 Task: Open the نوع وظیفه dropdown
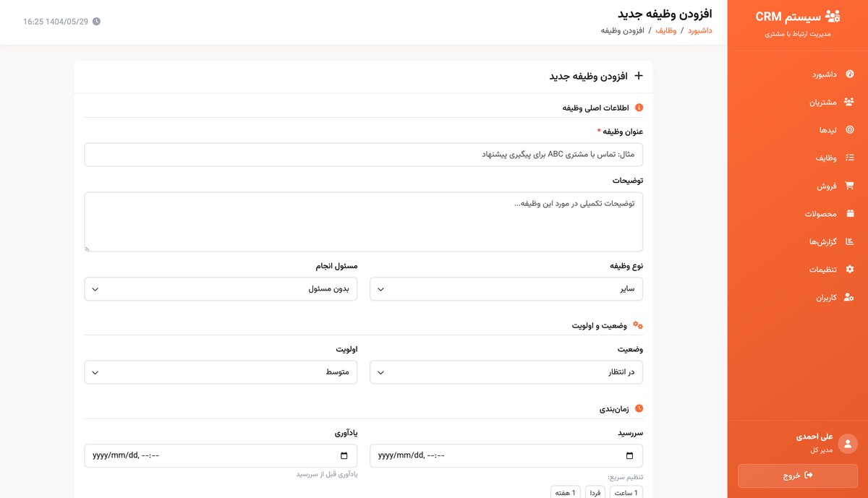tap(506, 288)
